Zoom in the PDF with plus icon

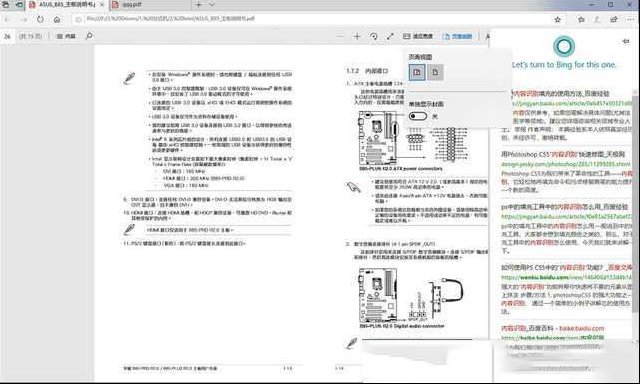[x=357, y=36]
